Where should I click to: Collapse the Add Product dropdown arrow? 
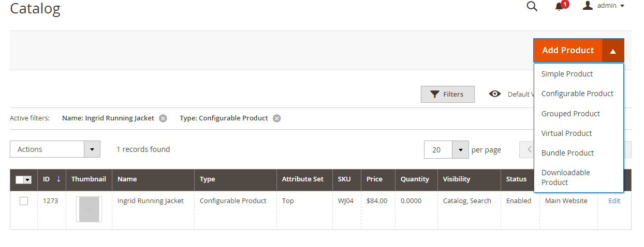613,51
